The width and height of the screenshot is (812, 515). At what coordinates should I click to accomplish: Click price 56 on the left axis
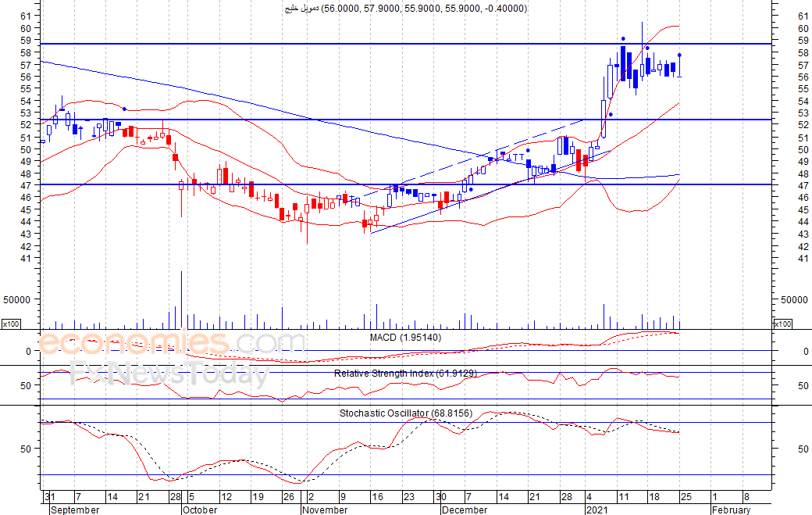click(x=26, y=76)
